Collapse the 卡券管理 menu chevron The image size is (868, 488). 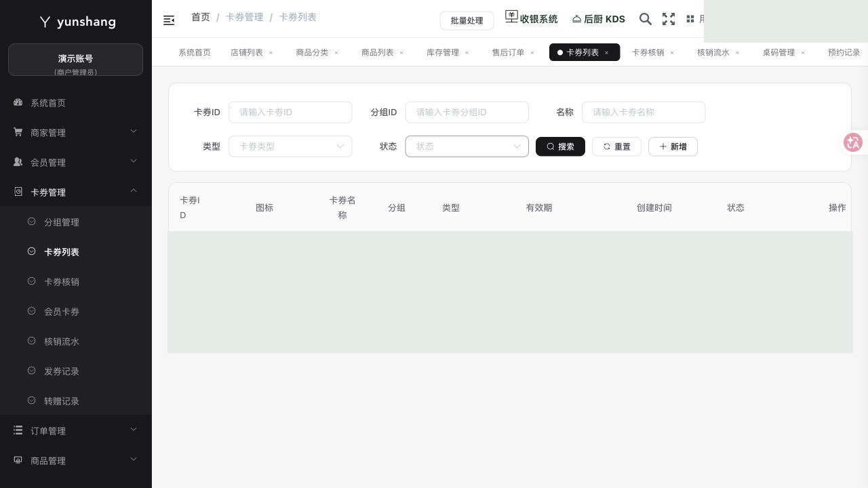134,191
